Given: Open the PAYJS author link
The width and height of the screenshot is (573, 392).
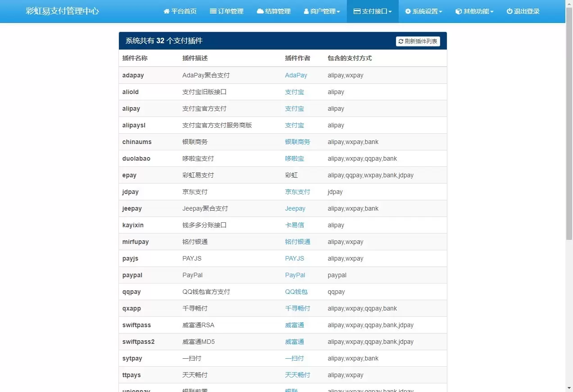Looking at the screenshot, I should click(x=295, y=258).
